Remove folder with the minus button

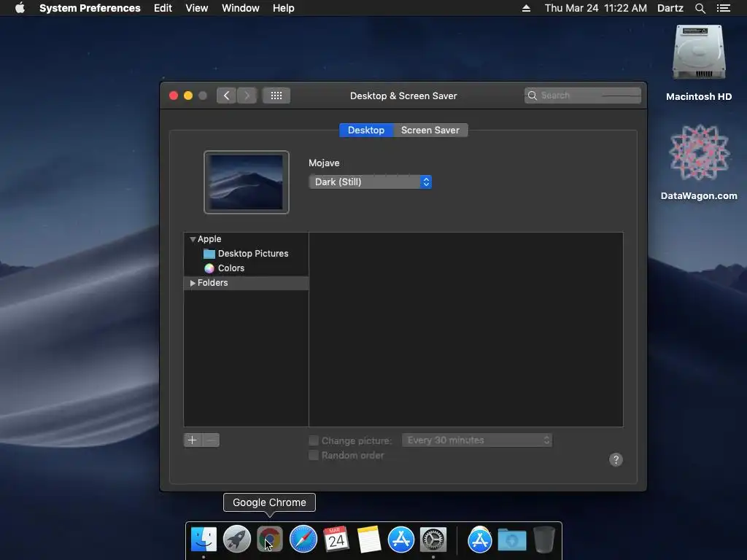click(x=211, y=440)
